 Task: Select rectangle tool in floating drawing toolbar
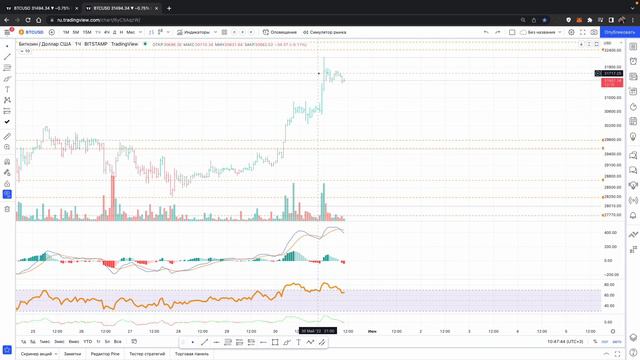click(275, 342)
